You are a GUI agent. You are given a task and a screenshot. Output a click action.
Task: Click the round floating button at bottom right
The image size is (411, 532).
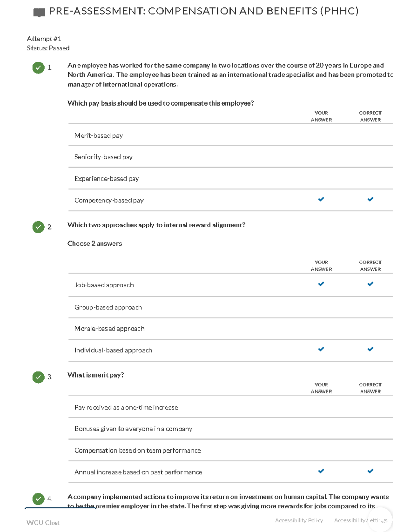(379, 520)
